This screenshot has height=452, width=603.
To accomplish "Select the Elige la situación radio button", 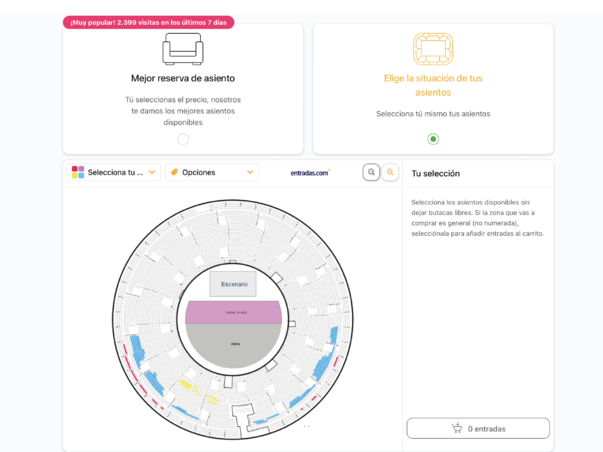I will tap(433, 139).
